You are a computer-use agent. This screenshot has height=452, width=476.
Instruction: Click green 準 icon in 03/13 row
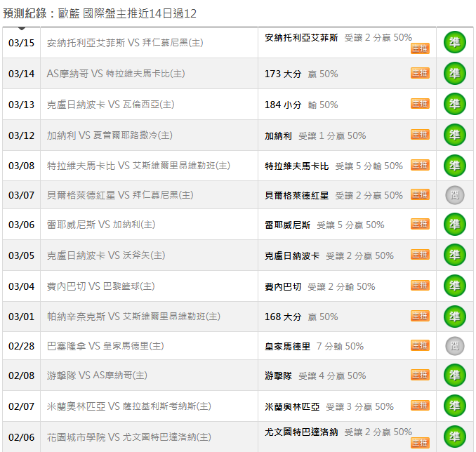pyautogui.click(x=454, y=104)
